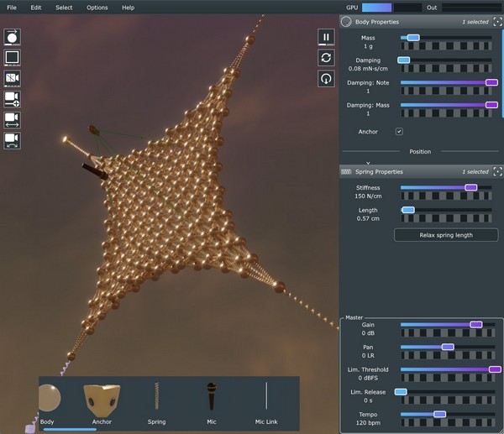Collapse the Body Properties panel header
504x434 pixels.
376,22
